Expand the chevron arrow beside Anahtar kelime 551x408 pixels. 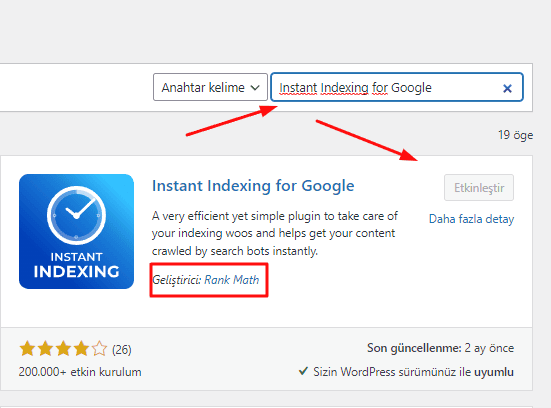(x=255, y=88)
